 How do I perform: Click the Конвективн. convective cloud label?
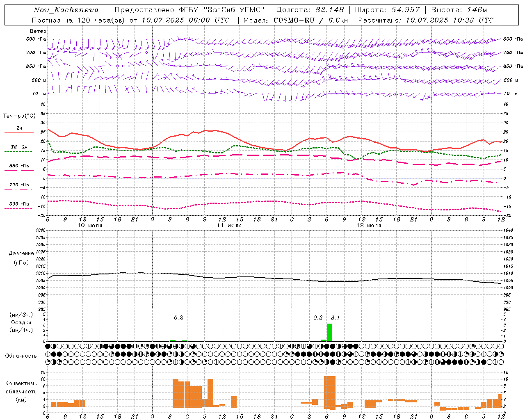click(x=21, y=383)
